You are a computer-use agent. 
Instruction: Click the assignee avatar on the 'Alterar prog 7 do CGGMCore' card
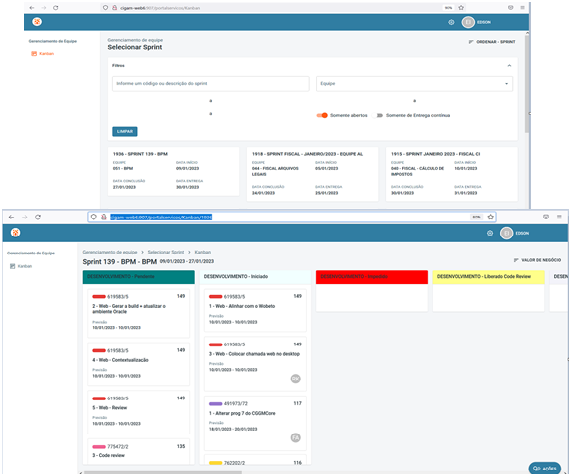point(295,438)
